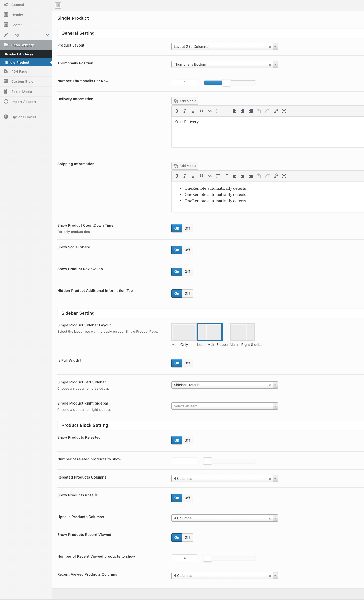Disable Show Product Review Tab
The width and height of the screenshot is (364, 600).
(187, 272)
